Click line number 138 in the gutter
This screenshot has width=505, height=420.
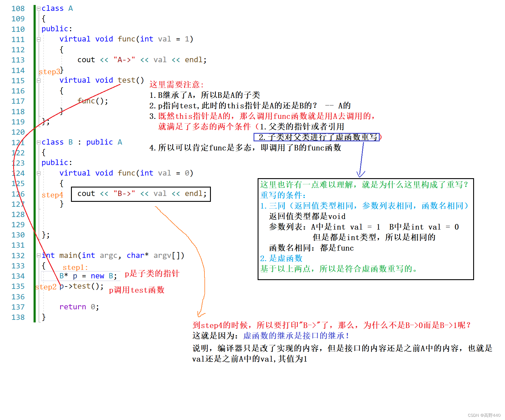pos(18,317)
